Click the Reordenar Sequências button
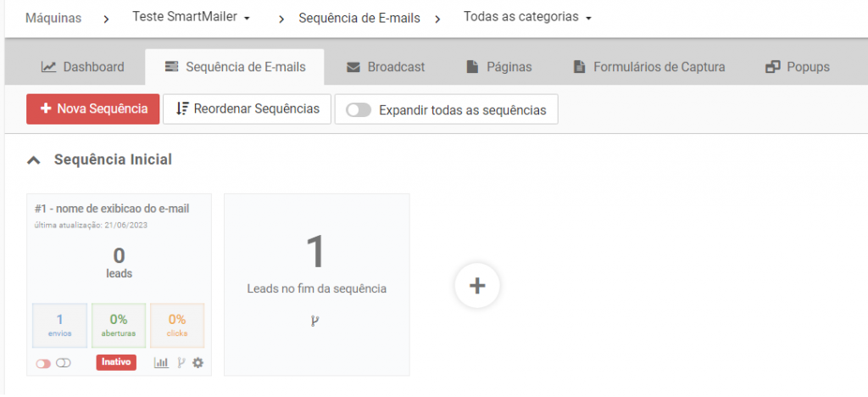The image size is (868, 397). coord(247,109)
